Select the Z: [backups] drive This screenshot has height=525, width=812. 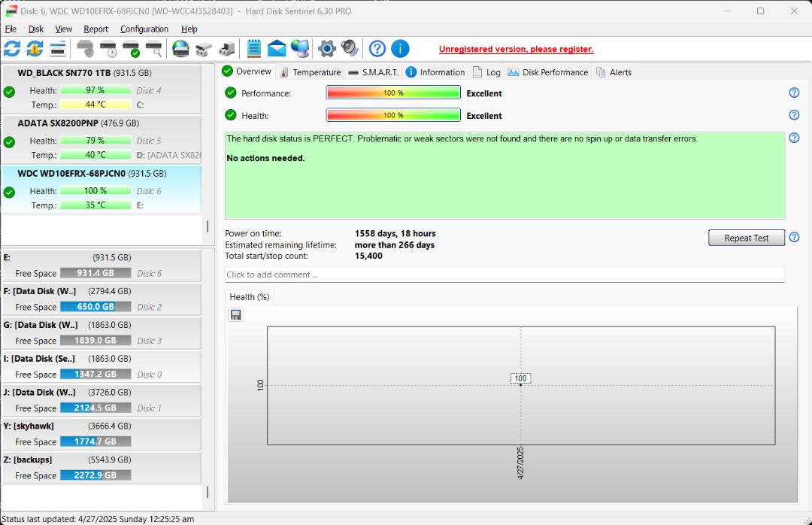pos(101,468)
